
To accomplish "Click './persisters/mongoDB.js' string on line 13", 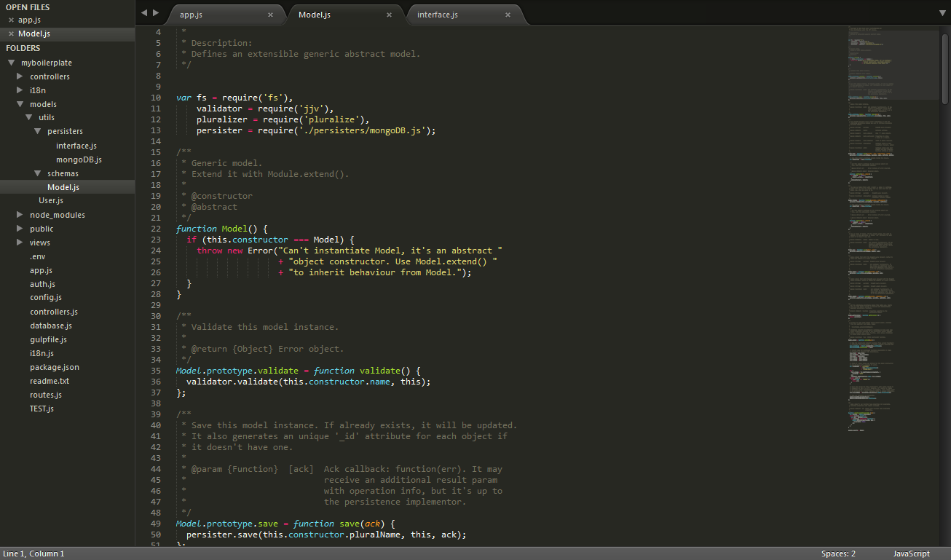I will pyautogui.click(x=360, y=130).
